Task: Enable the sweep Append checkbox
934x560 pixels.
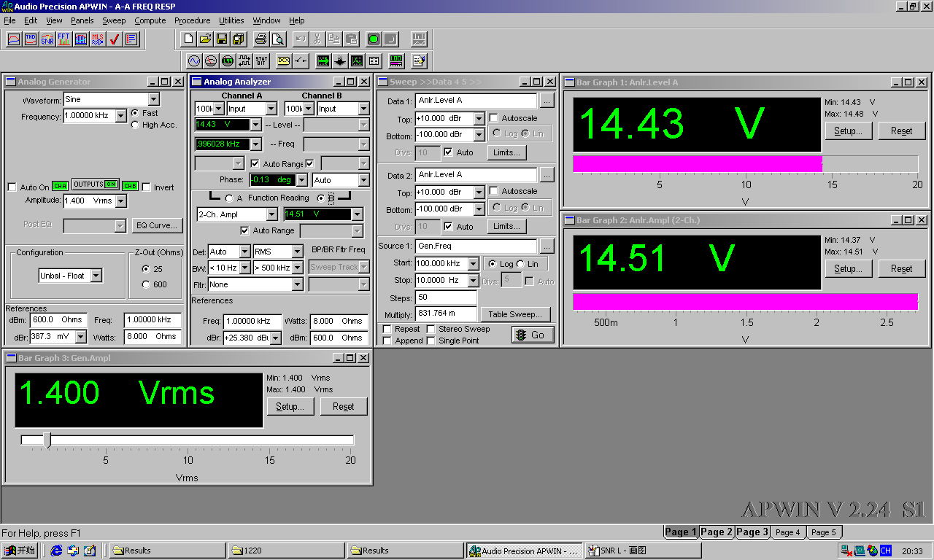Action: pos(387,341)
